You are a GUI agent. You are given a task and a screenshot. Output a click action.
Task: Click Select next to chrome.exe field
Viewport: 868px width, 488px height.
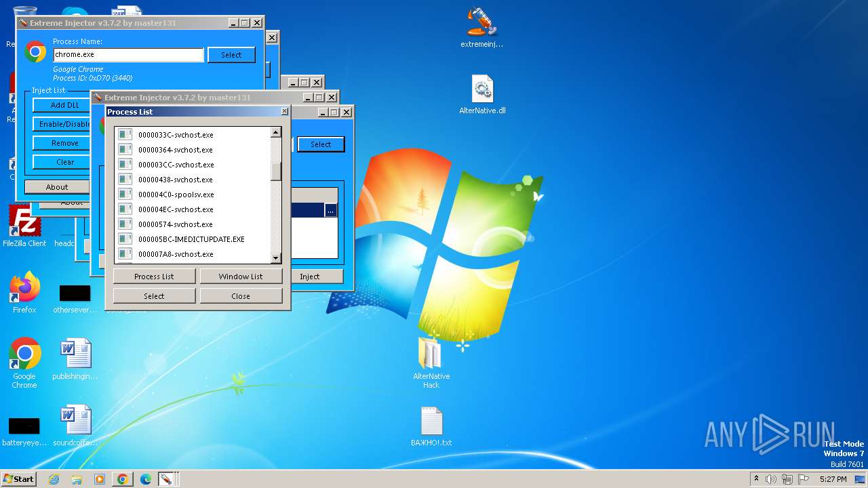(x=231, y=55)
